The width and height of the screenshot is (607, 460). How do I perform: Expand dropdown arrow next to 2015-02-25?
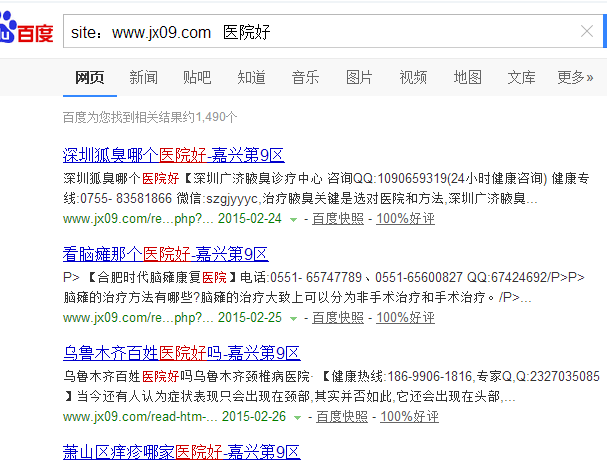click(293, 319)
